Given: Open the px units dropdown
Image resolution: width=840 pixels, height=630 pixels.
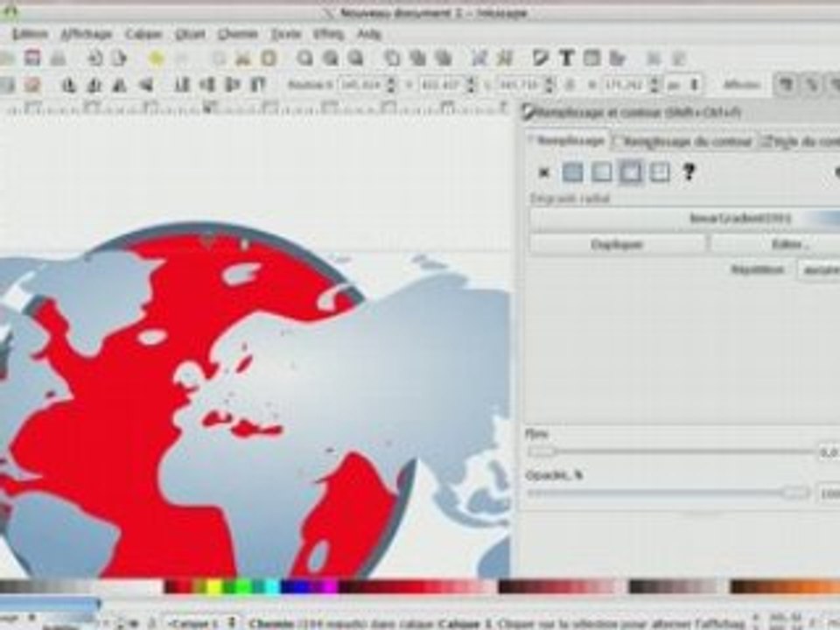Looking at the screenshot, I should [683, 85].
